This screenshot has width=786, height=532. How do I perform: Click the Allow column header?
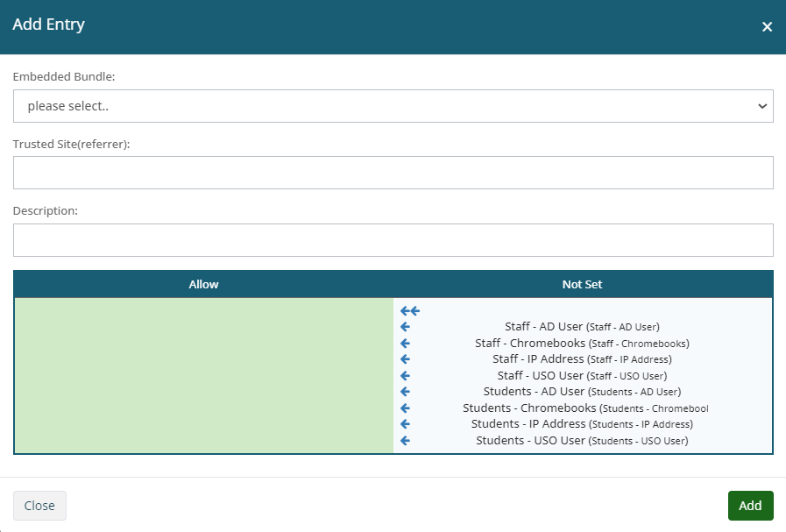pyautogui.click(x=203, y=285)
